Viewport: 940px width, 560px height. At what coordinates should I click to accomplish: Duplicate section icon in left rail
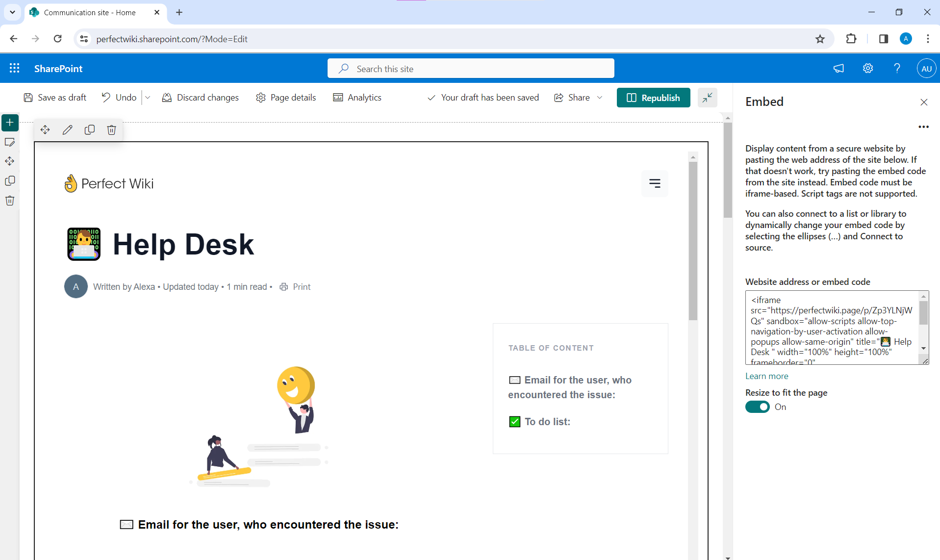click(x=10, y=181)
